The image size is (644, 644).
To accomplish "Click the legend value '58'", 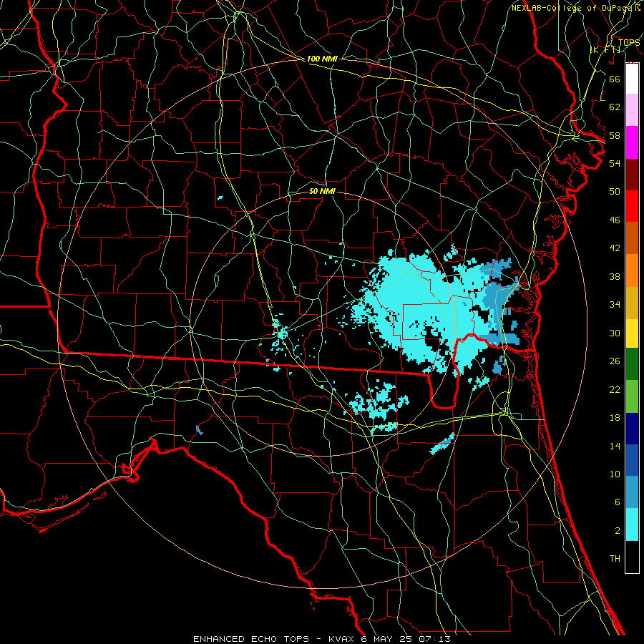I will click(x=615, y=135).
